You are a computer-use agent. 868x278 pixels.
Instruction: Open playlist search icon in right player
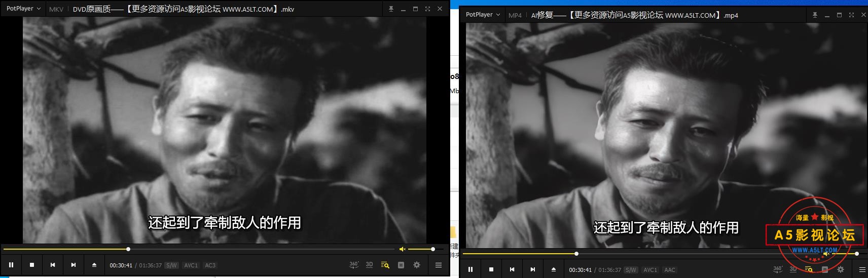pyautogui.click(x=809, y=269)
